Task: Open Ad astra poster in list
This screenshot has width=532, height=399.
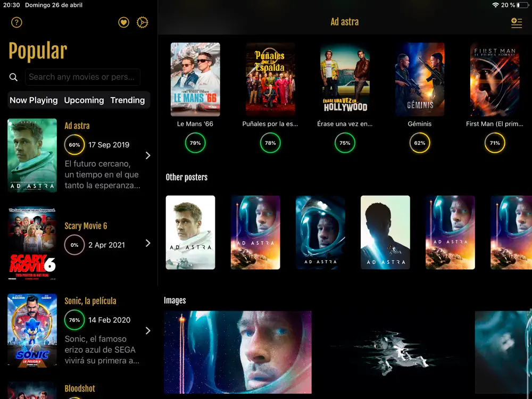Action: [32, 155]
